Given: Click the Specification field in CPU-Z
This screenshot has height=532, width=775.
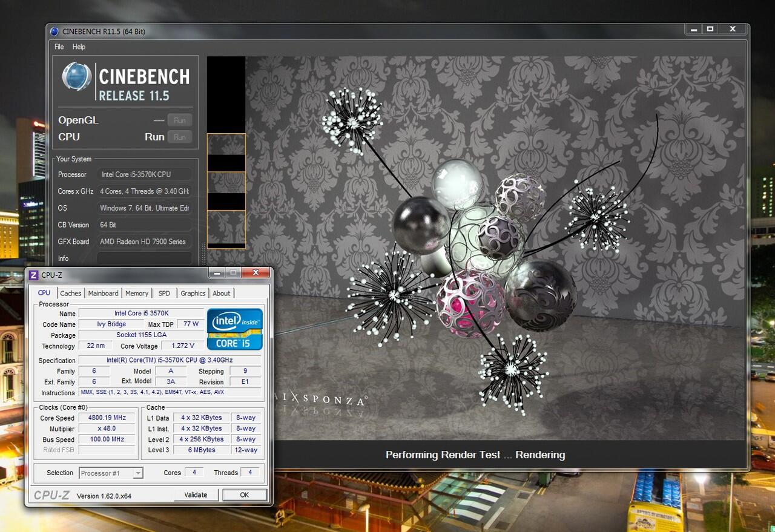Looking at the screenshot, I should pos(171,361).
